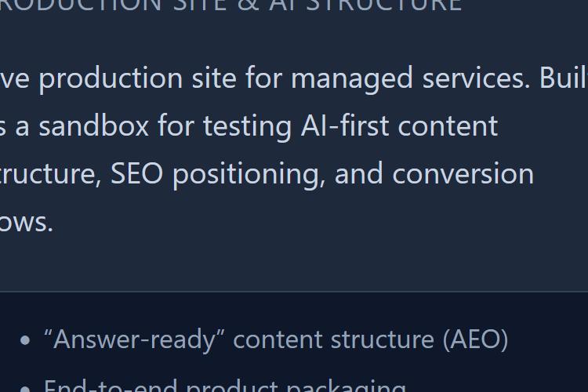Select the word "AI-first" in the paragraph
This screenshot has height=392, width=588.
pyautogui.click(x=344, y=126)
